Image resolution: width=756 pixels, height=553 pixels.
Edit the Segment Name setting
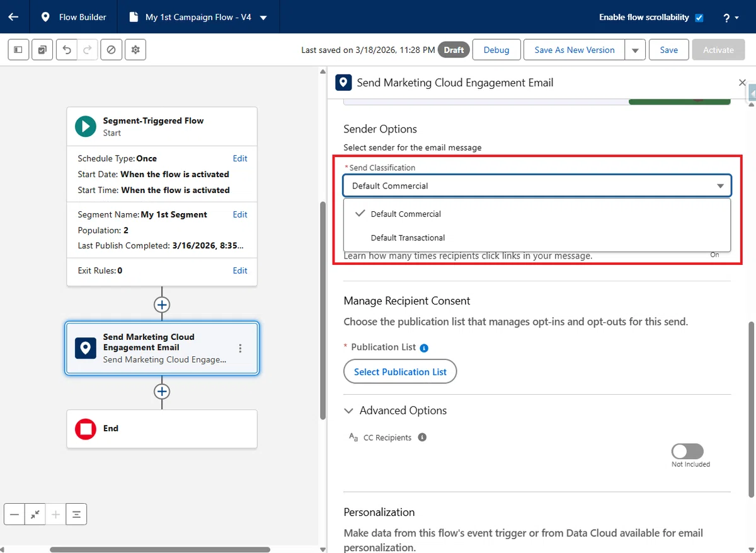[240, 214]
